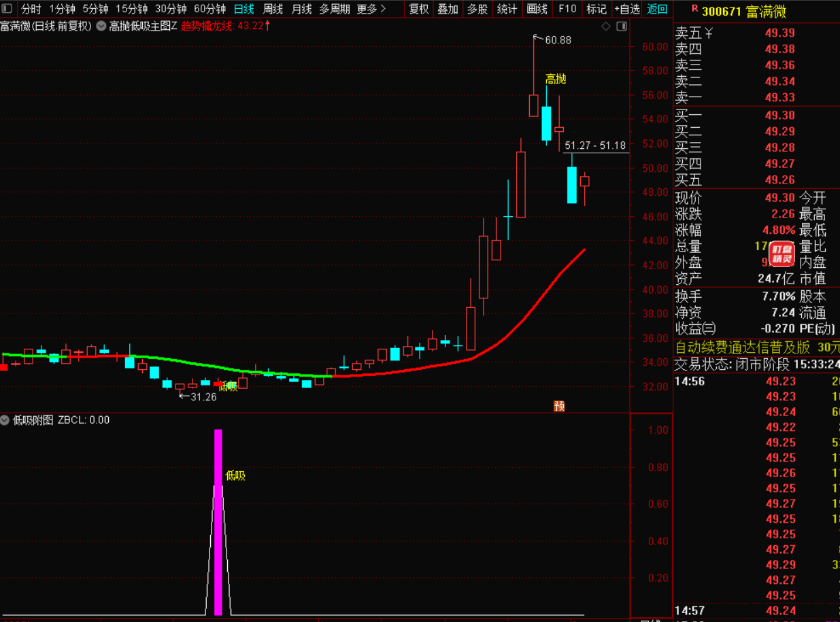Click the red icon at toolbar's far left
840x622 pixels.
pos(8,10)
